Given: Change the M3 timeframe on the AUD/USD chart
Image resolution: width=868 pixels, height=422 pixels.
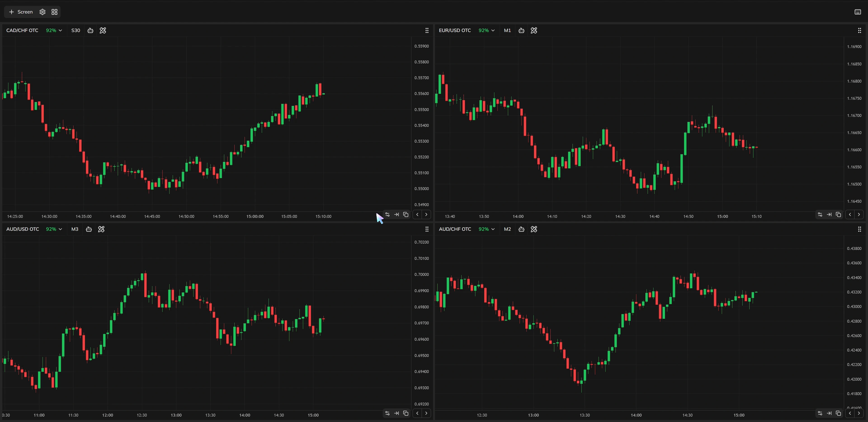Looking at the screenshot, I should [x=75, y=229].
